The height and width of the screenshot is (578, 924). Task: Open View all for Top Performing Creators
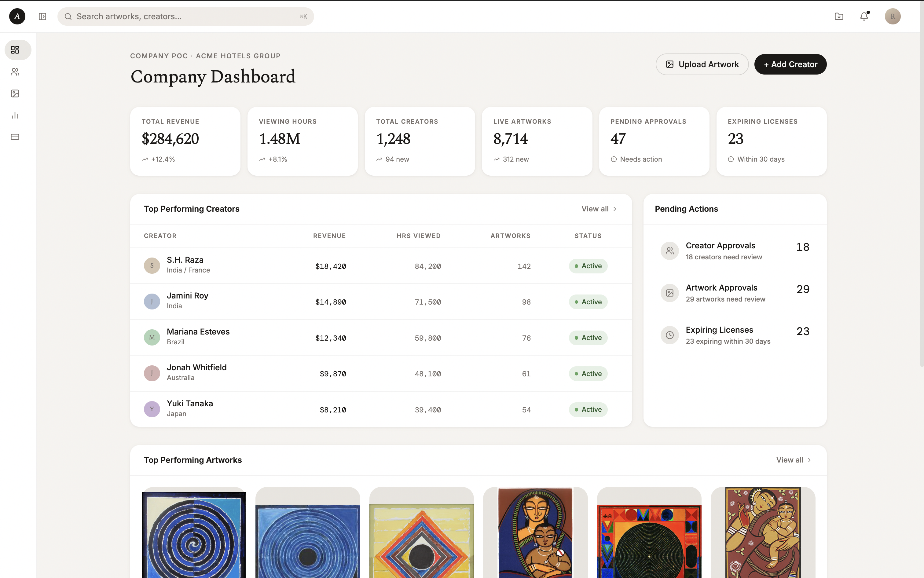pyautogui.click(x=599, y=209)
